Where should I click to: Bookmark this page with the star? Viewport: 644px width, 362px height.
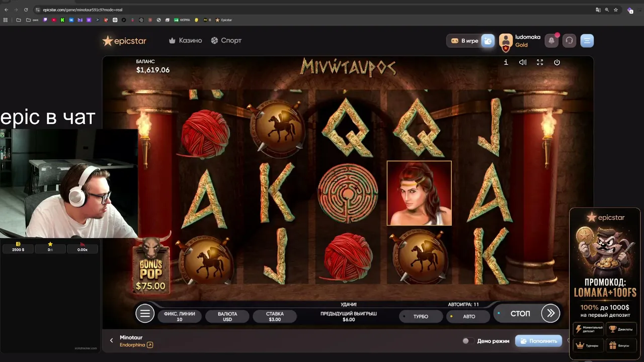(616, 10)
